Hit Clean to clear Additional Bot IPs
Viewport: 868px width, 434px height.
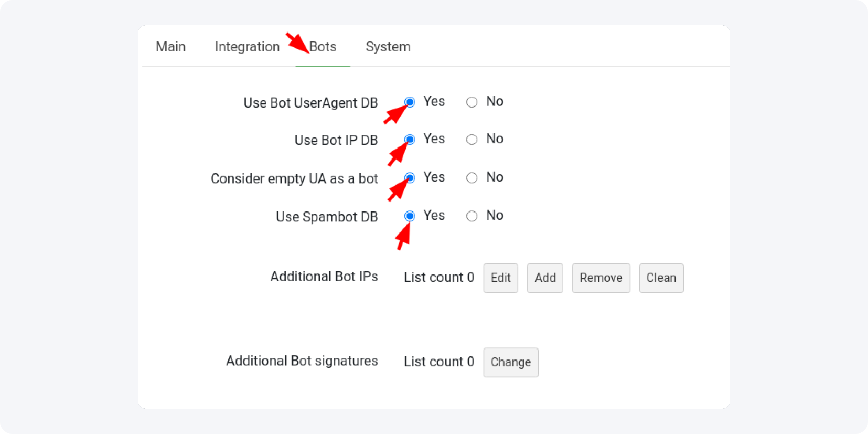(661, 278)
